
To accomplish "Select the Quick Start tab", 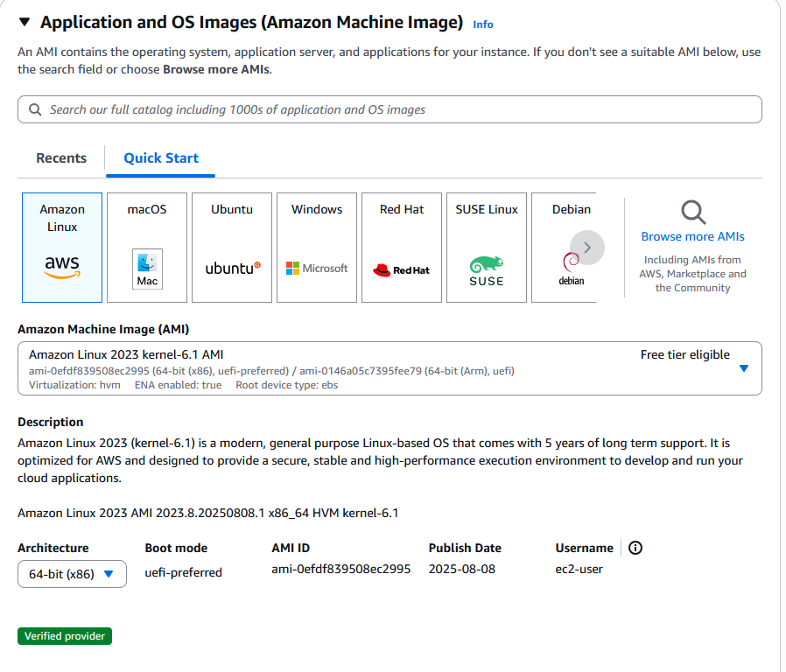I will [160, 158].
